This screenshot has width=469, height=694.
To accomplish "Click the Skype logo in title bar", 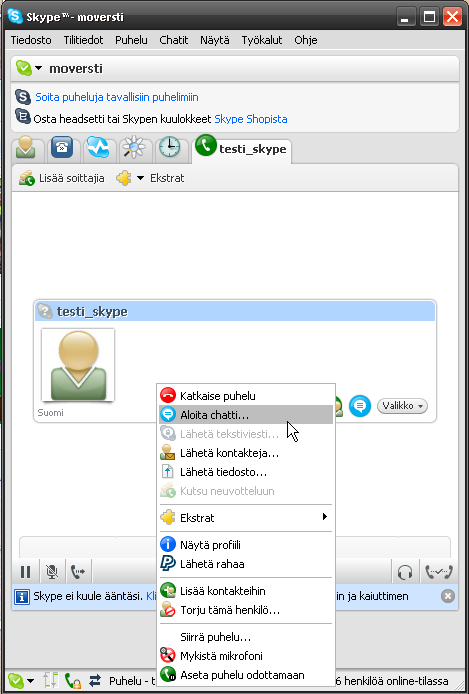I will point(15,17).
